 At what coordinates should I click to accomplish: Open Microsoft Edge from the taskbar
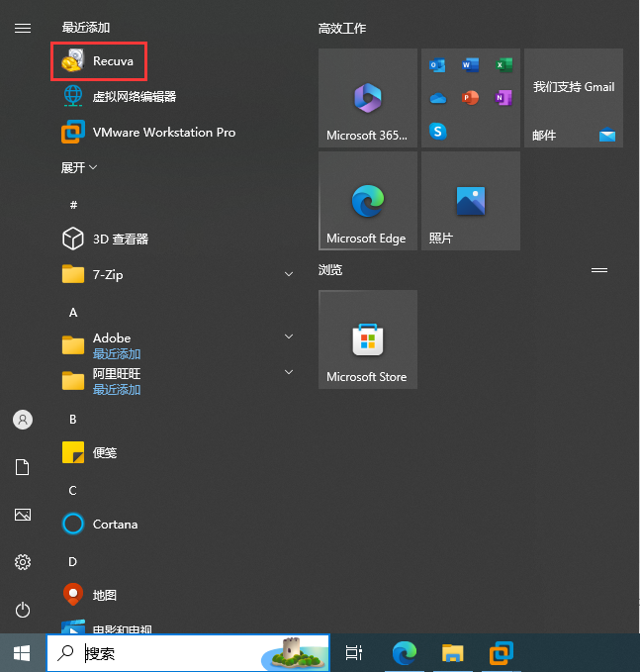coord(405,653)
